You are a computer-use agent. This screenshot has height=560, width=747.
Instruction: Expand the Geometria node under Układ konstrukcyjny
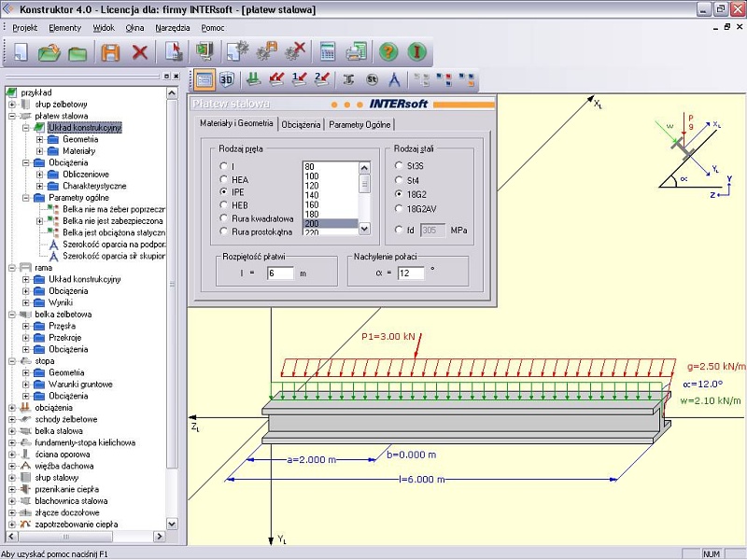click(x=40, y=139)
